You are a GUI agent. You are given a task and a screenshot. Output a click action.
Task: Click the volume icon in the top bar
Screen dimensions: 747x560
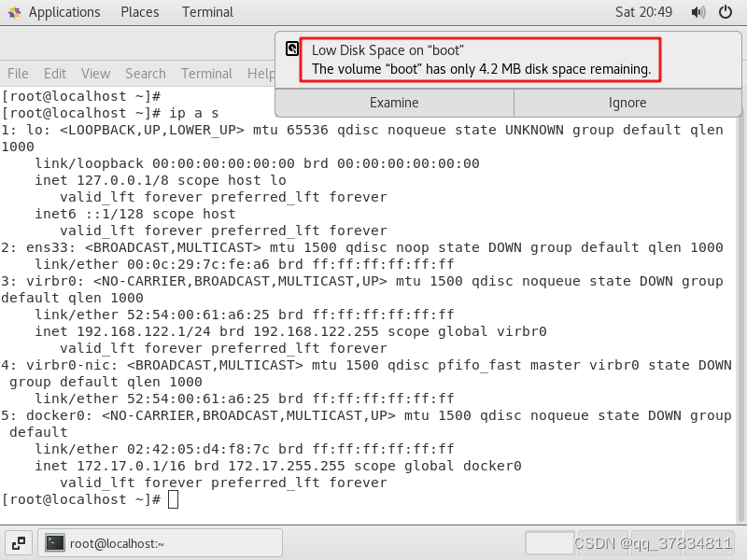tap(698, 12)
